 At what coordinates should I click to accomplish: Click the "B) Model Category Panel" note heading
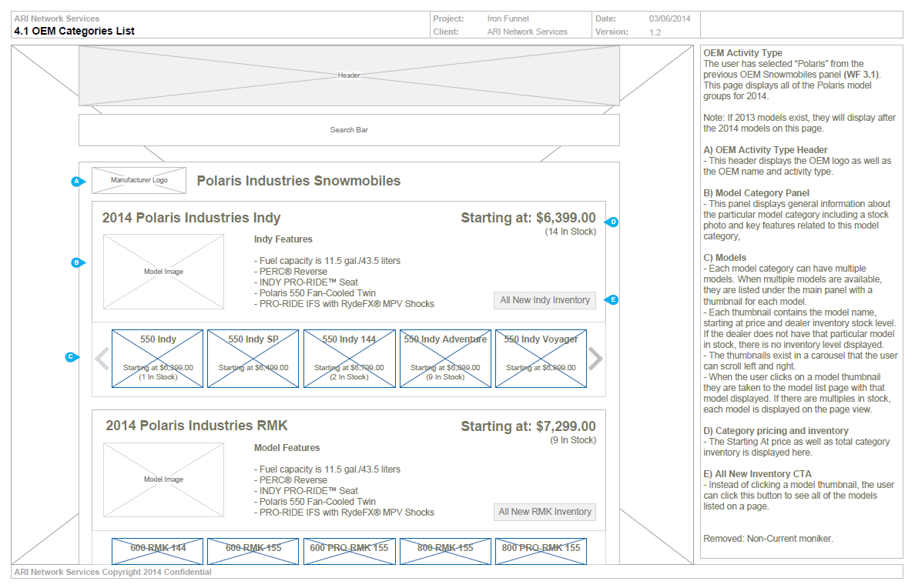tap(756, 193)
